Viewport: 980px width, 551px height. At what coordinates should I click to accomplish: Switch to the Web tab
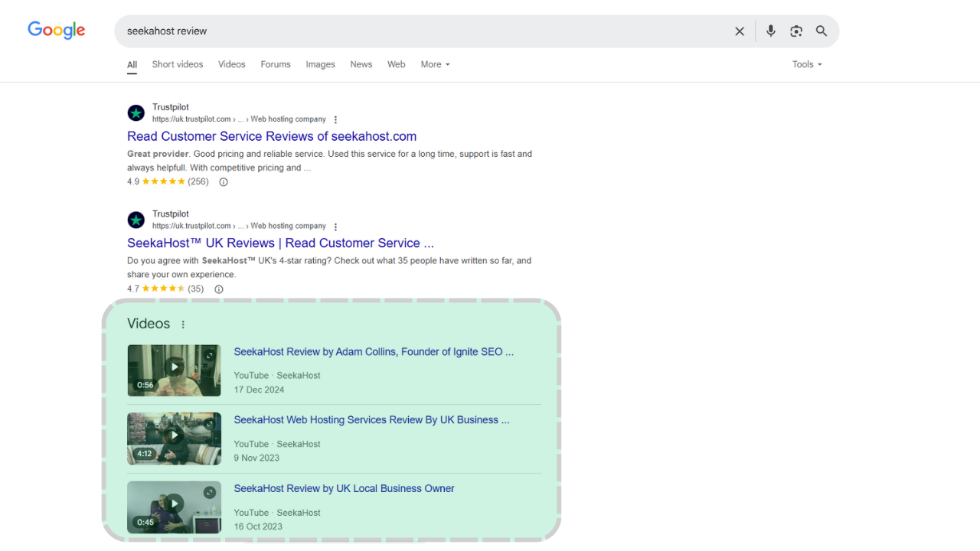point(397,64)
